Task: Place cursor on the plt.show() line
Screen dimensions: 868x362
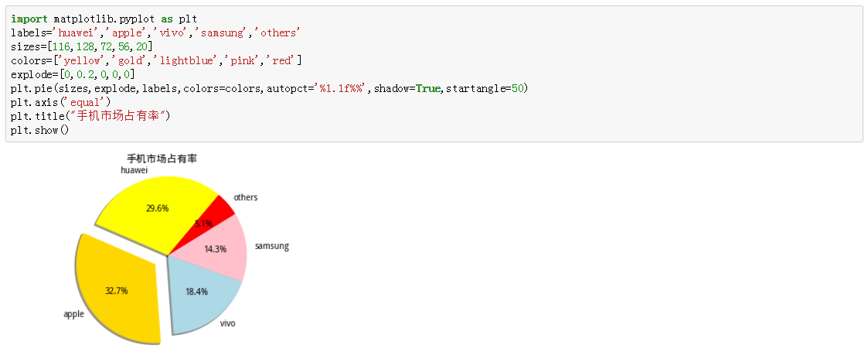Action: pyautogui.click(x=40, y=130)
